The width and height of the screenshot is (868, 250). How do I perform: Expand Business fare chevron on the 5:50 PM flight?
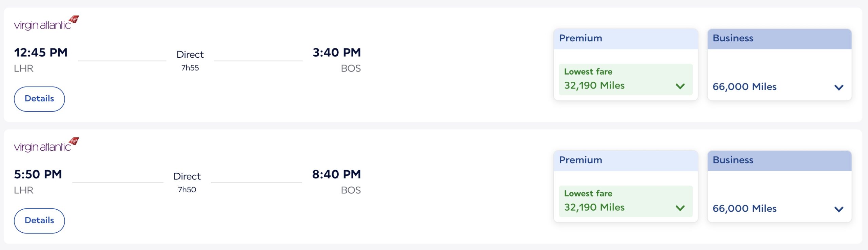point(839,209)
